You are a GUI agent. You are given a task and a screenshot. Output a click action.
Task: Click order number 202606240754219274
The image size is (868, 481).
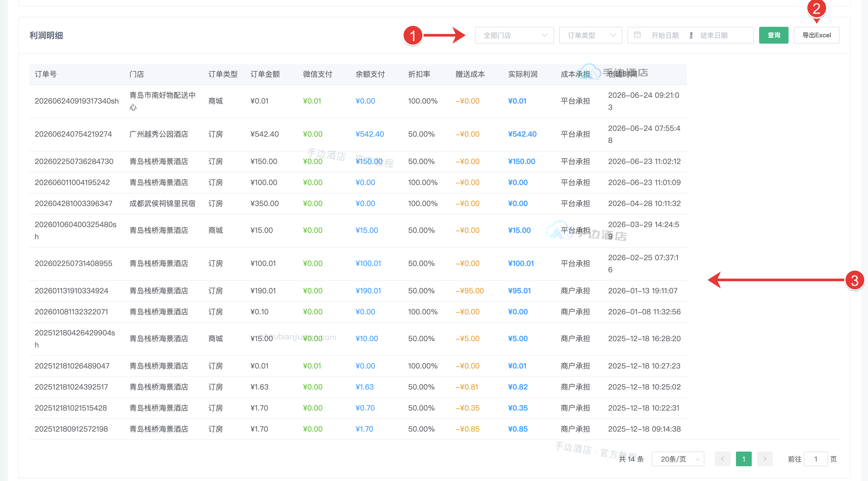(73, 134)
